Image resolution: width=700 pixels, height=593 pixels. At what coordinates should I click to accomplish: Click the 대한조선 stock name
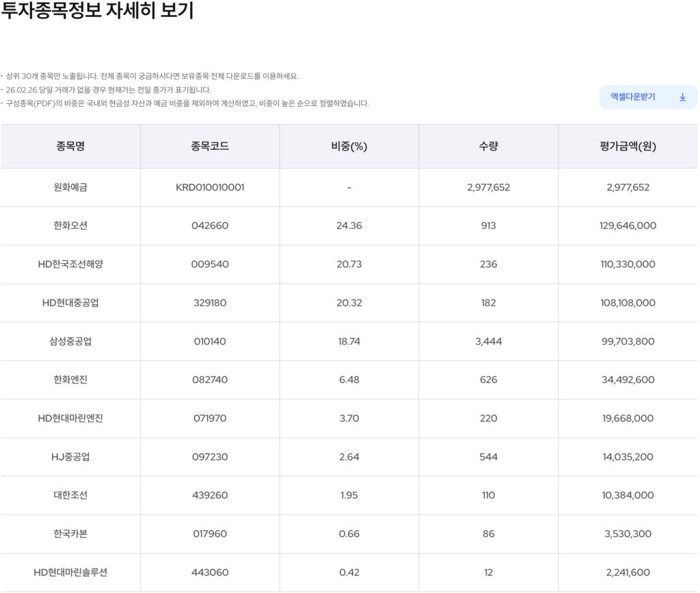[70, 495]
